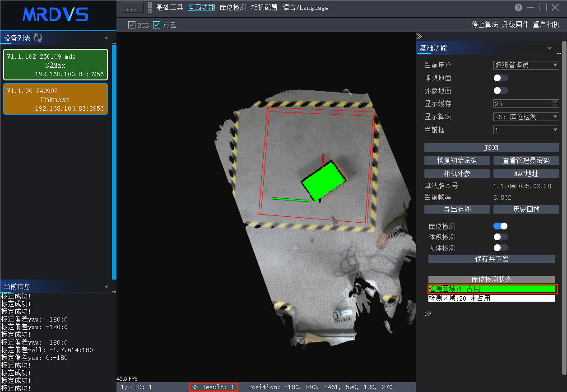Viewport: 567px width, 392px height.
Task: Open the 显示算法 dropdown
Action: 526,117
